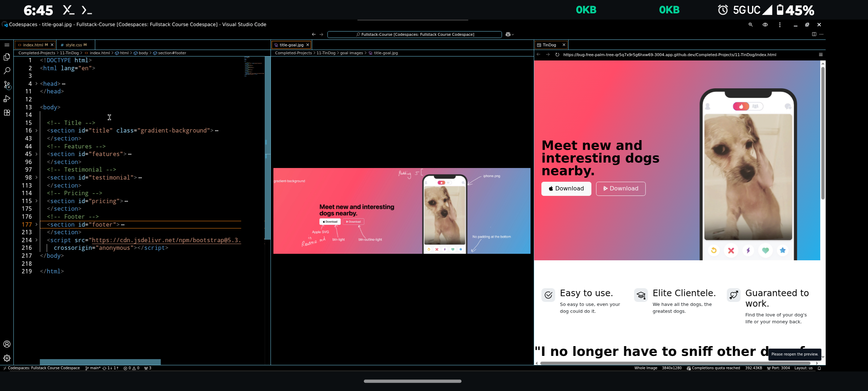
Task: Expand the collapsed pricing section on line 115
Action: (x=37, y=201)
